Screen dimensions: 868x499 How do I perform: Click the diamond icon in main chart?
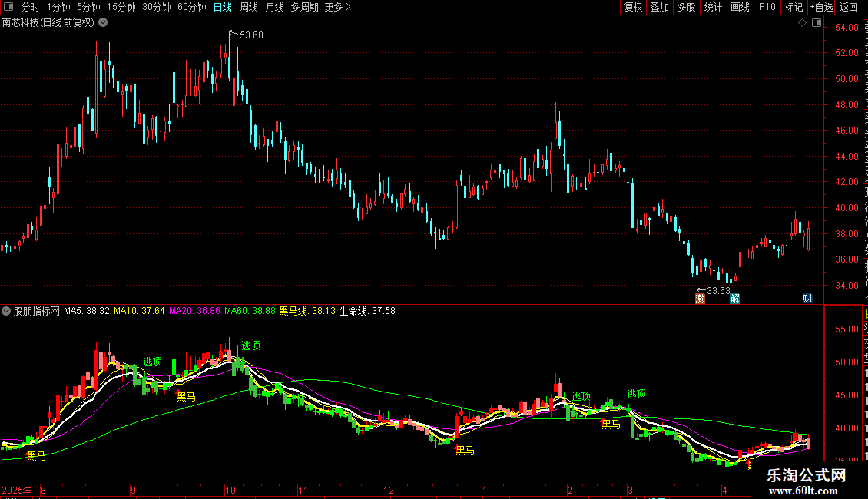click(x=802, y=23)
